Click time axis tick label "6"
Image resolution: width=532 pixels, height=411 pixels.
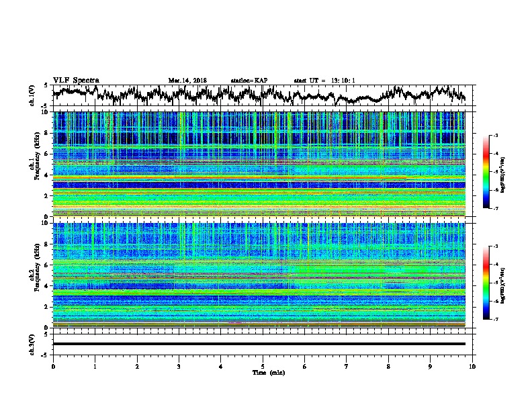pyautogui.click(x=305, y=367)
